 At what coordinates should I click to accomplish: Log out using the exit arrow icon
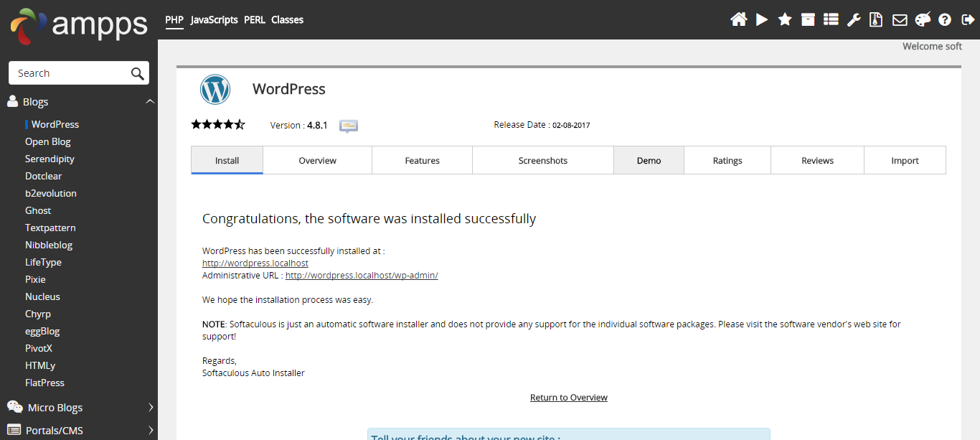(x=967, y=19)
